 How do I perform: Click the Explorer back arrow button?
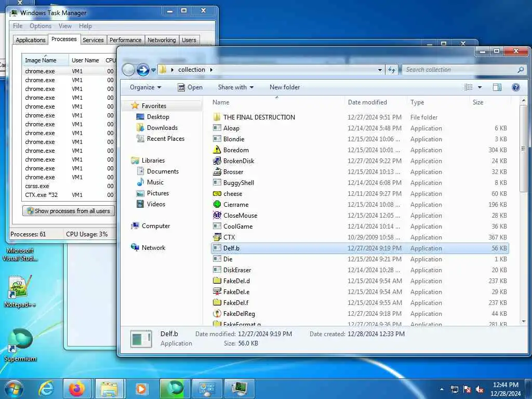[x=128, y=70]
